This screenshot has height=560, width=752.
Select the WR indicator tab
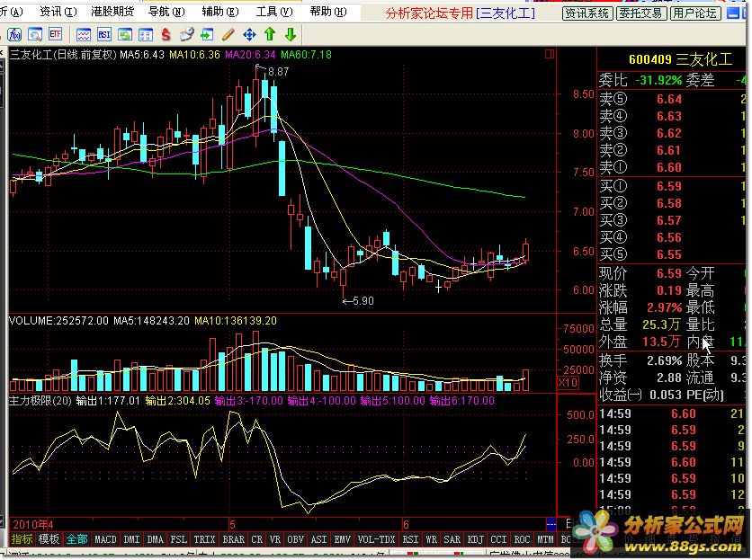432,539
